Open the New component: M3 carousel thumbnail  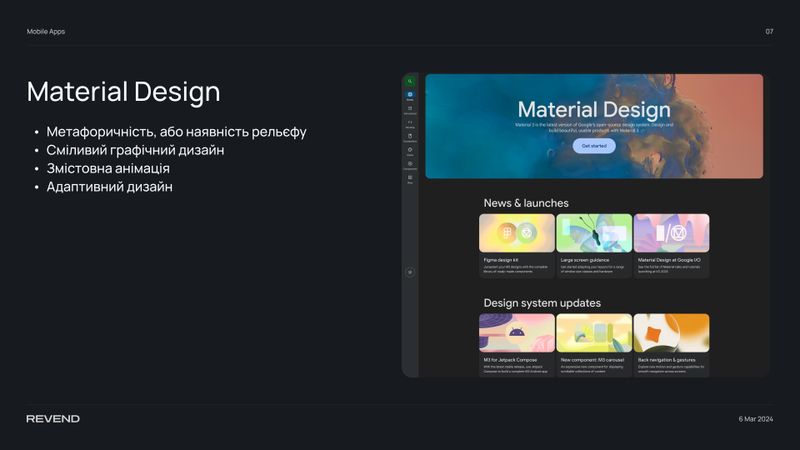594,333
